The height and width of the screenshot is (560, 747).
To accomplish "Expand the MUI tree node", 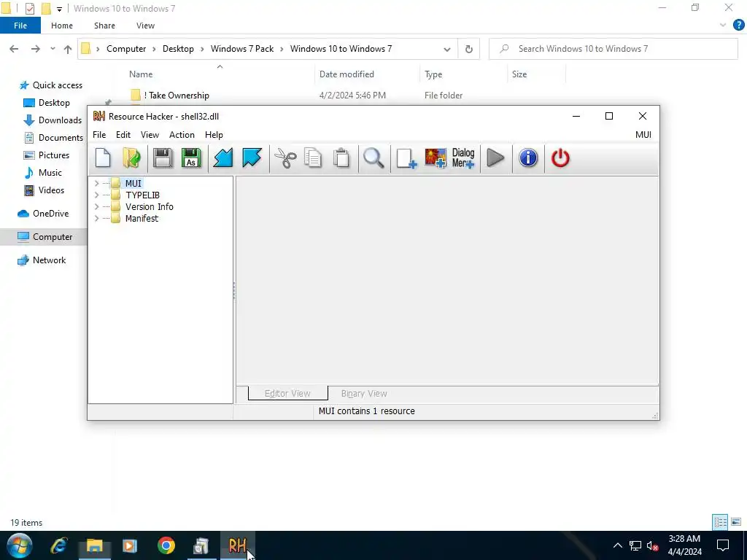I will tap(97, 183).
